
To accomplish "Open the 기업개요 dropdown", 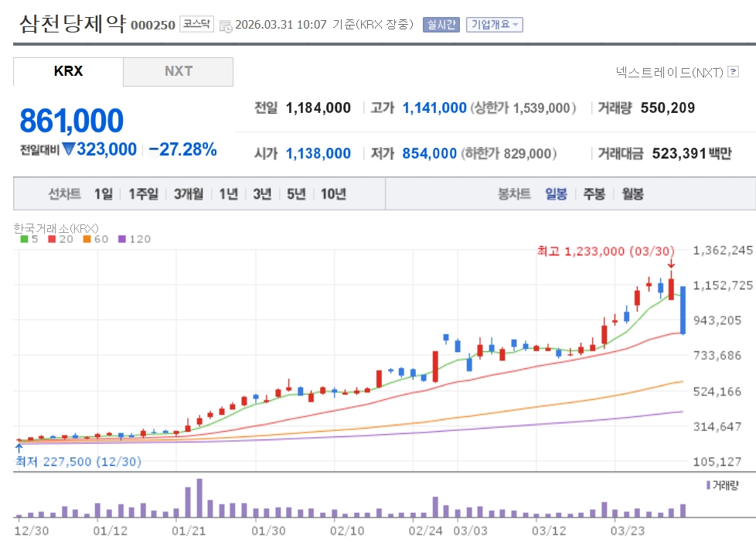I will [494, 25].
